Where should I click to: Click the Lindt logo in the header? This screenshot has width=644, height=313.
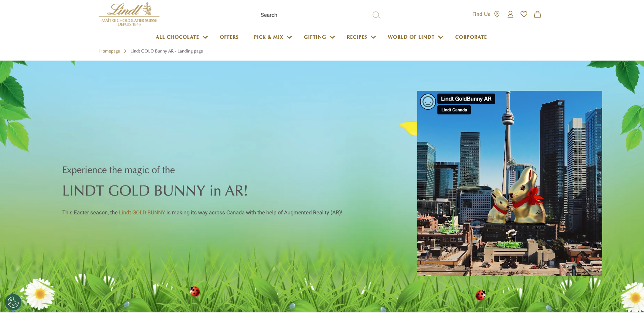pos(129,14)
